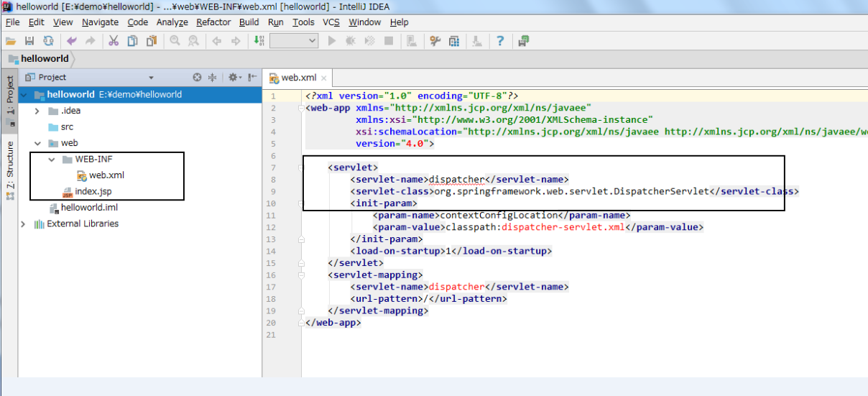Click the Paste clipboard icon
This screenshot has height=396, width=868.
pyautogui.click(x=152, y=41)
